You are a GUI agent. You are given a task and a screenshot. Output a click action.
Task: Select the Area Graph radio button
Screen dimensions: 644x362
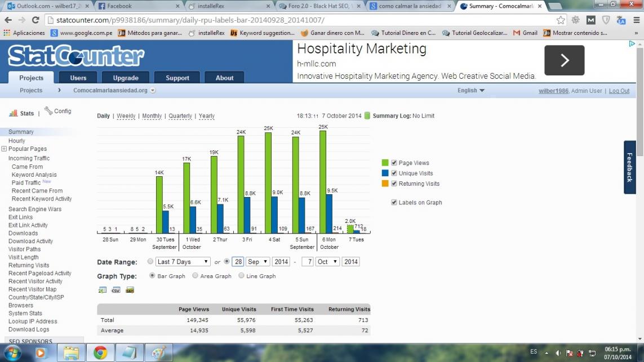pos(195,276)
